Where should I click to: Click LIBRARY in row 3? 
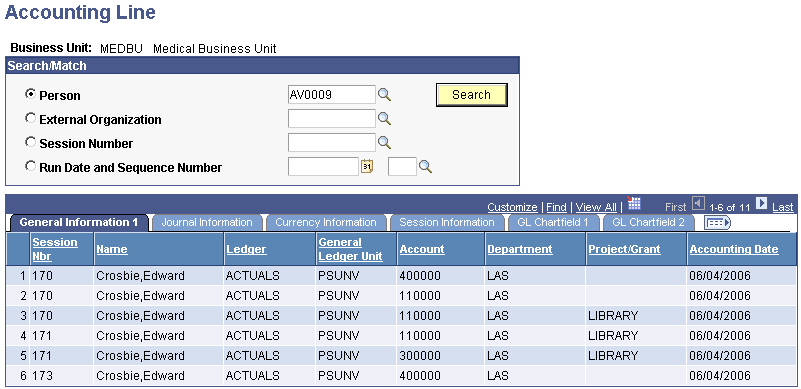[x=612, y=316]
